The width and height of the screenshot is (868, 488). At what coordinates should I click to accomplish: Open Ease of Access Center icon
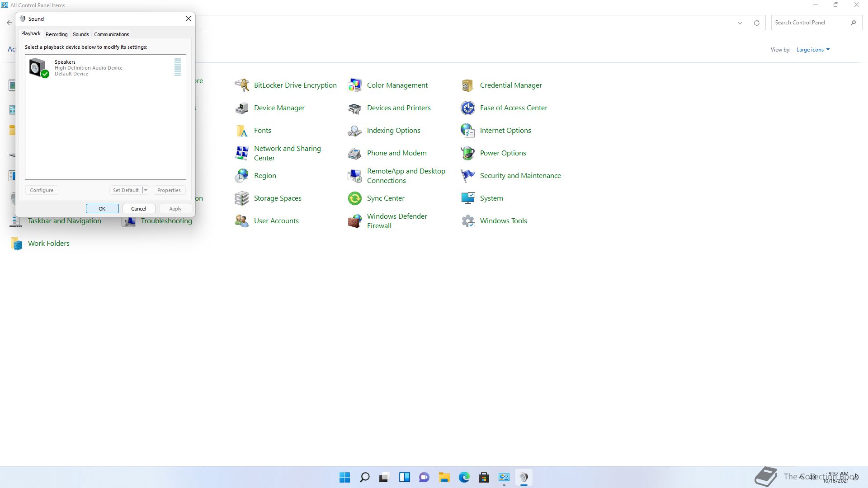468,108
